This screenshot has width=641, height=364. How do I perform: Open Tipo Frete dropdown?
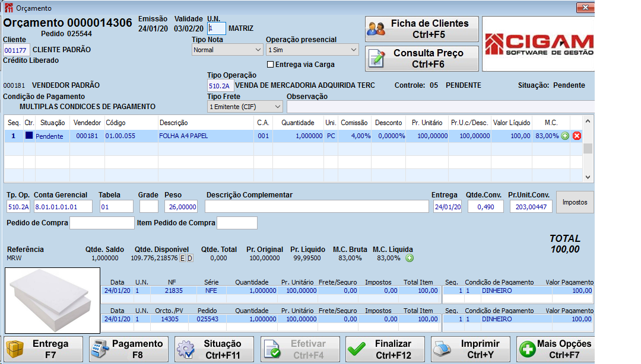[x=245, y=107]
